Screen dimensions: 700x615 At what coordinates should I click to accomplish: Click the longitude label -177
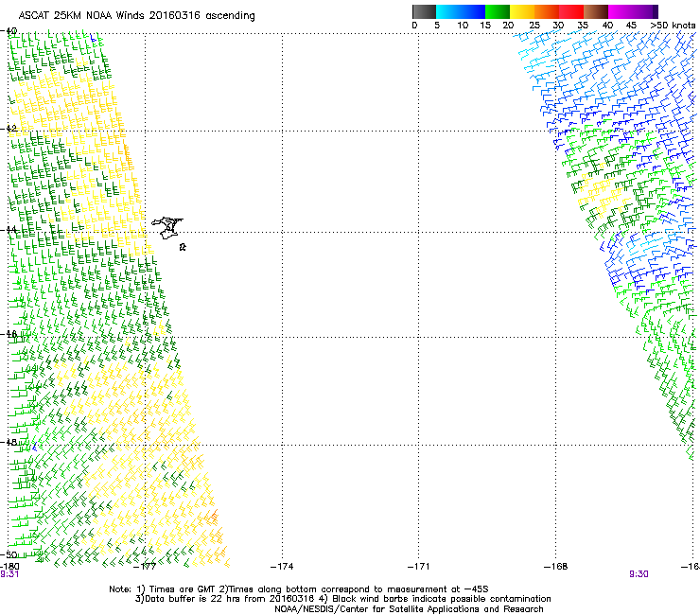(145, 567)
